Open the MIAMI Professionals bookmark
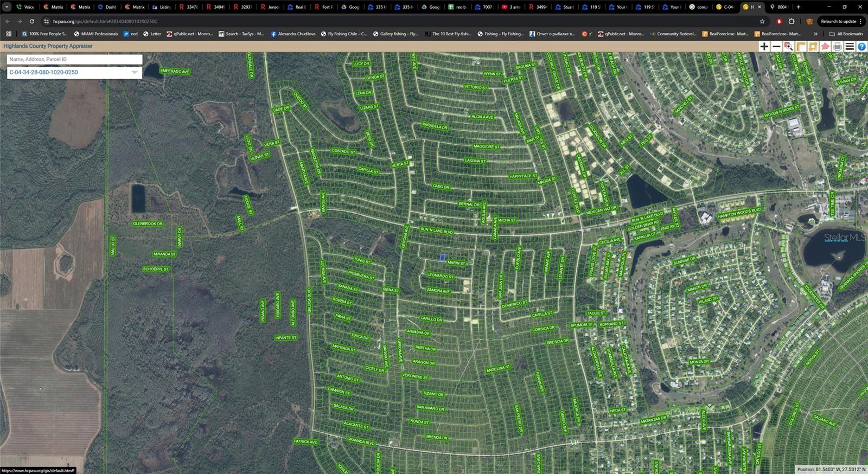868x474 pixels. [95, 34]
